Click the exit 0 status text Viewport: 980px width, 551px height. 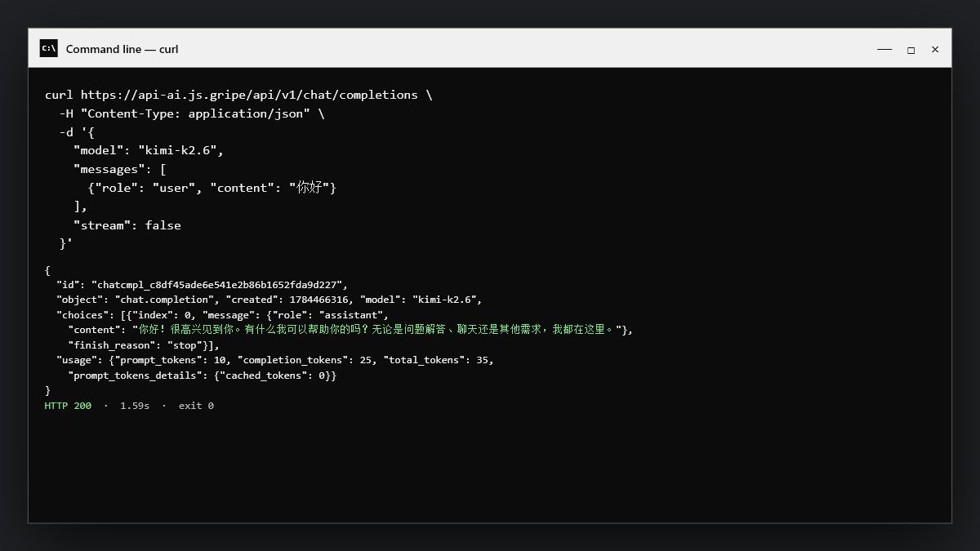[x=196, y=406]
